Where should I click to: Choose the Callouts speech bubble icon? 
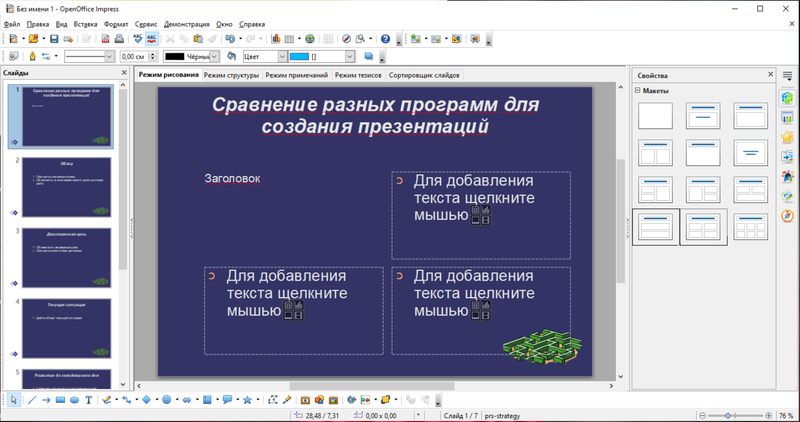[228, 400]
